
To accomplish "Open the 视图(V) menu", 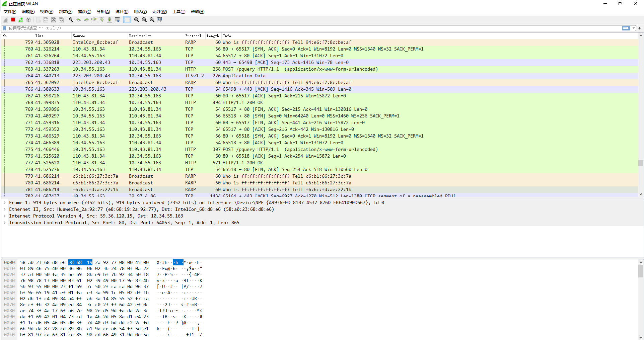I will click(x=47, y=12).
